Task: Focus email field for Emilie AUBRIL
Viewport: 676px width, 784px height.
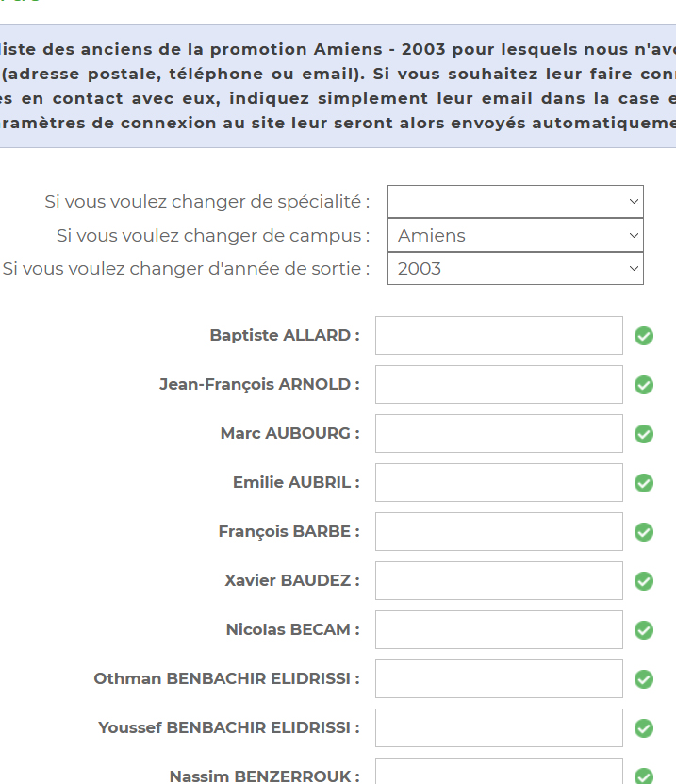Action: [499, 483]
